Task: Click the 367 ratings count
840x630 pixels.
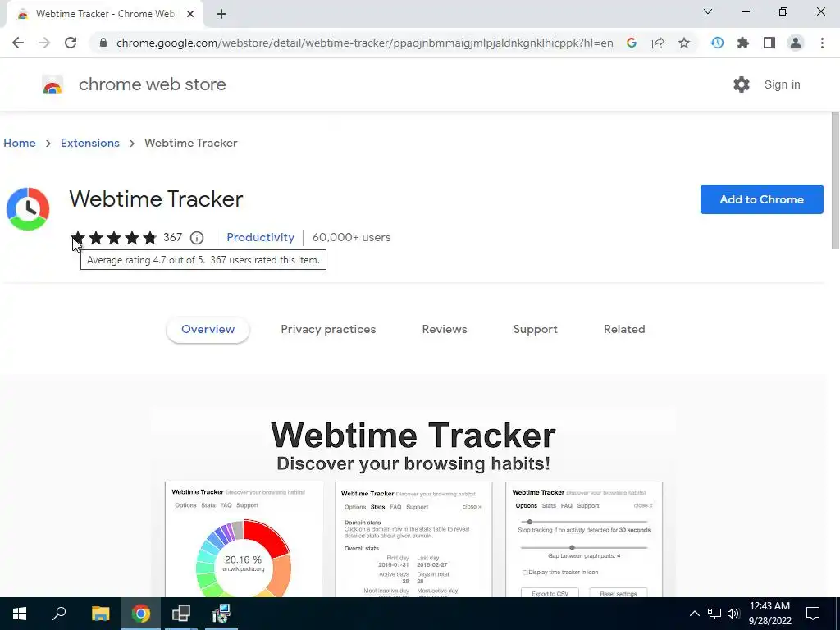Action: click(172, 237)
